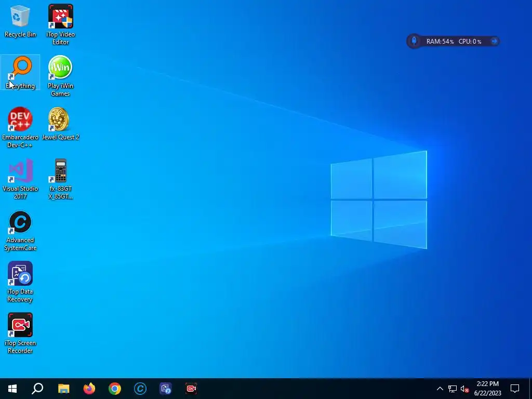The width and height of the screenshot is (532, 399).
Task: Click the arrow on the RAM/CPU widget
Action: click(494, 41)
